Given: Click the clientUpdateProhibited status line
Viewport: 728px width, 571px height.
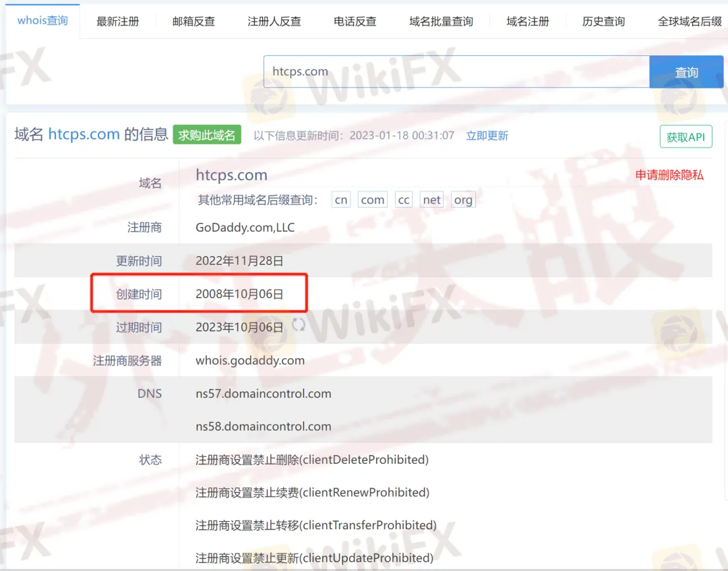Looking at the screenshot, I should coord(314,558).
